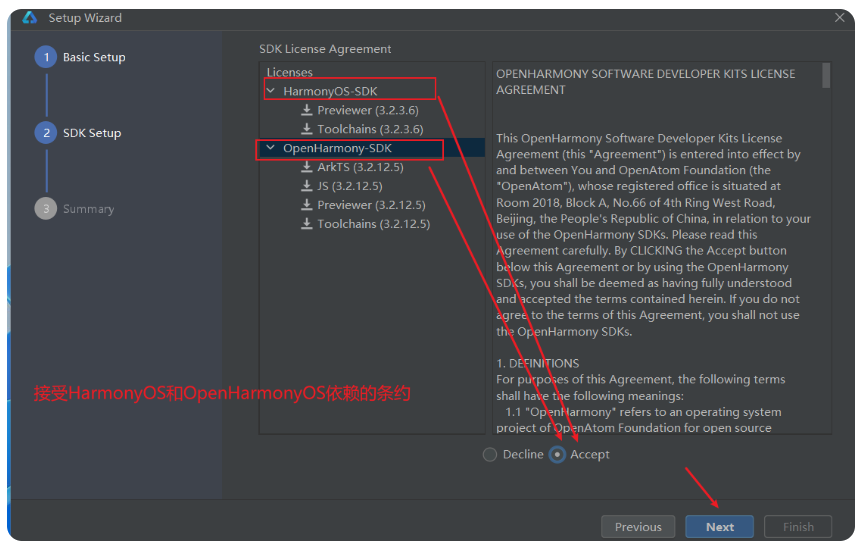Screen dimensions: 860x541
Task: Select Toolchains (3.2.3.6) license row
Action: [x=372, y=129]
